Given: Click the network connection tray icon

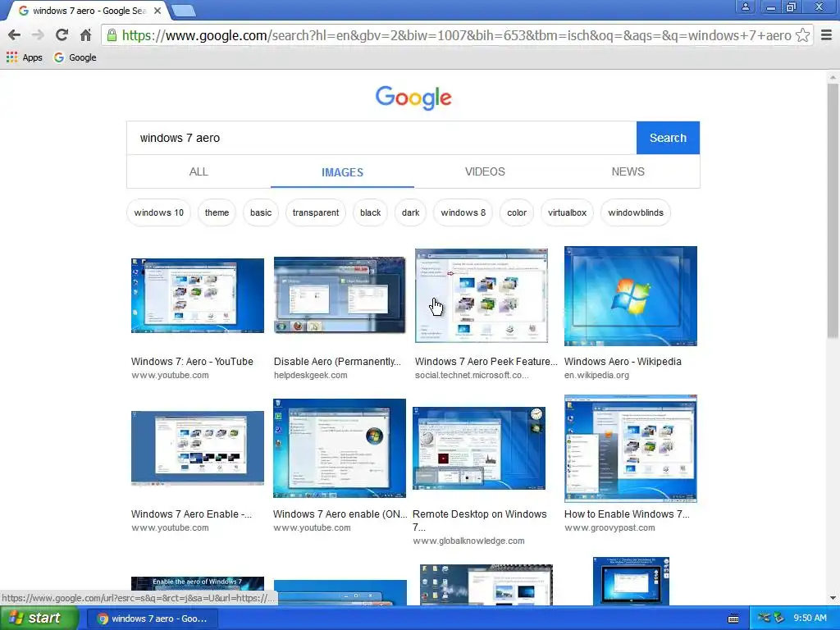Looking at the screenshot, I should pos(765,619).
